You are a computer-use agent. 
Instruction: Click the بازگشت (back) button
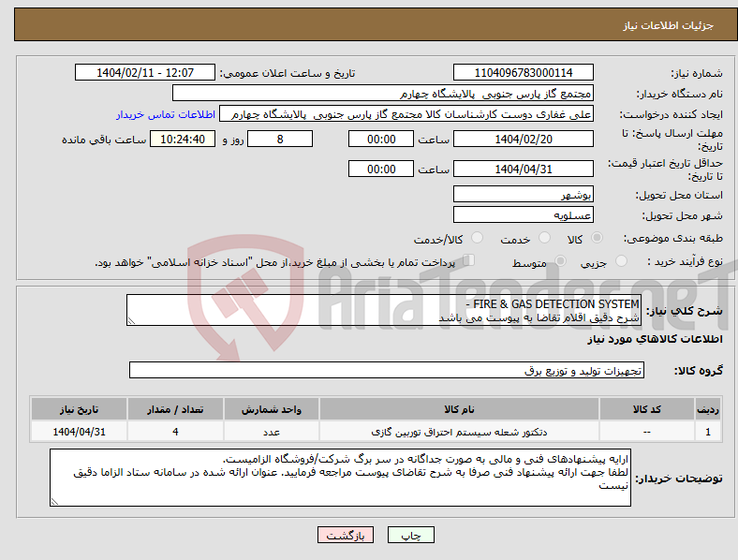346,535
